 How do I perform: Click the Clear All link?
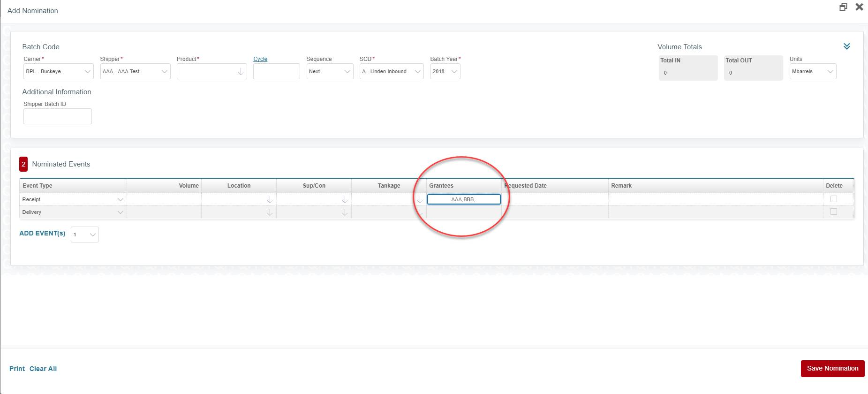point(43,369)
